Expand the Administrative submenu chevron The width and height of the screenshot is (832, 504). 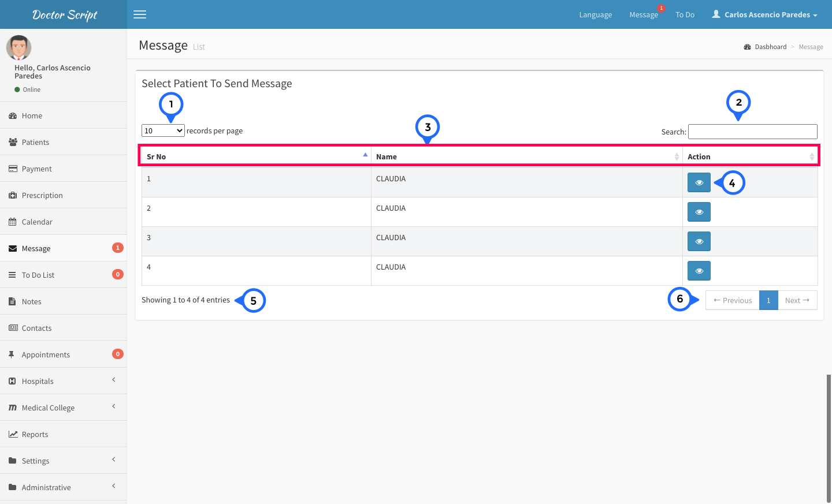click(x=114, y=486)
